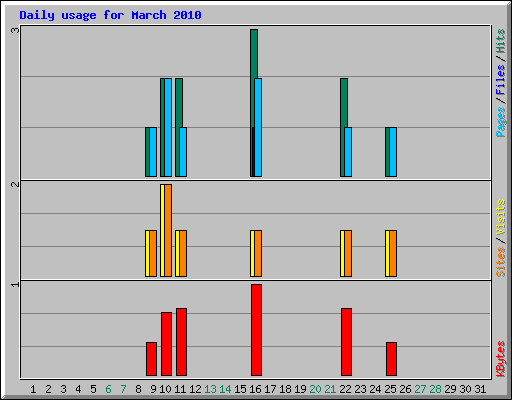Viewport: 512px width, 400px height.
Task: Click the red "KBytes" legend label
Action: tap(500, 359)
